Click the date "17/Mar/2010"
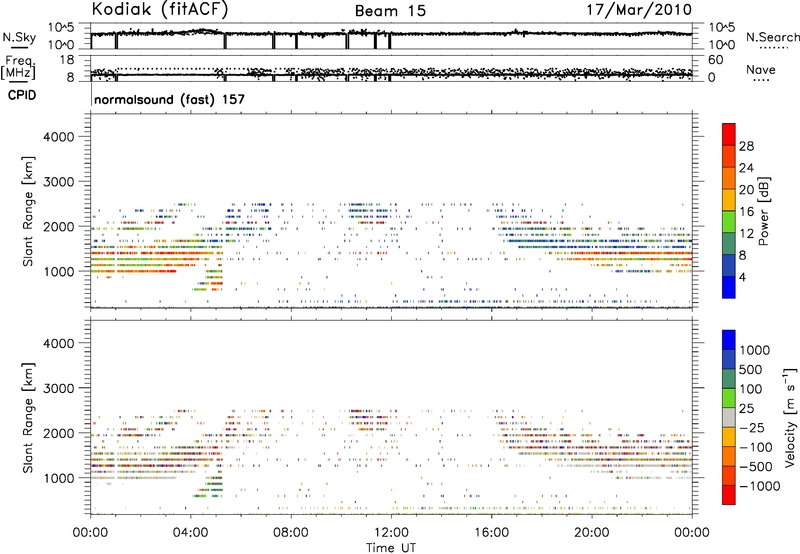 point(639,10)
